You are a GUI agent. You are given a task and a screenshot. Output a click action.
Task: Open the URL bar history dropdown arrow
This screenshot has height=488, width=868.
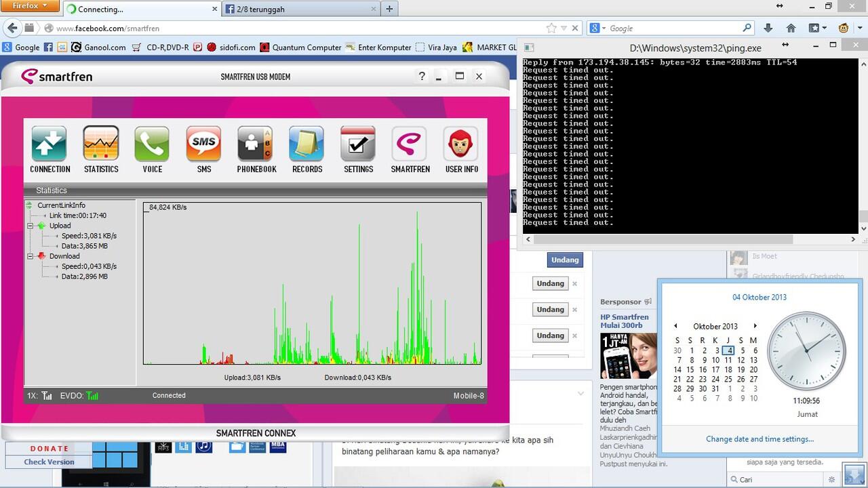[x=564, y=28]
